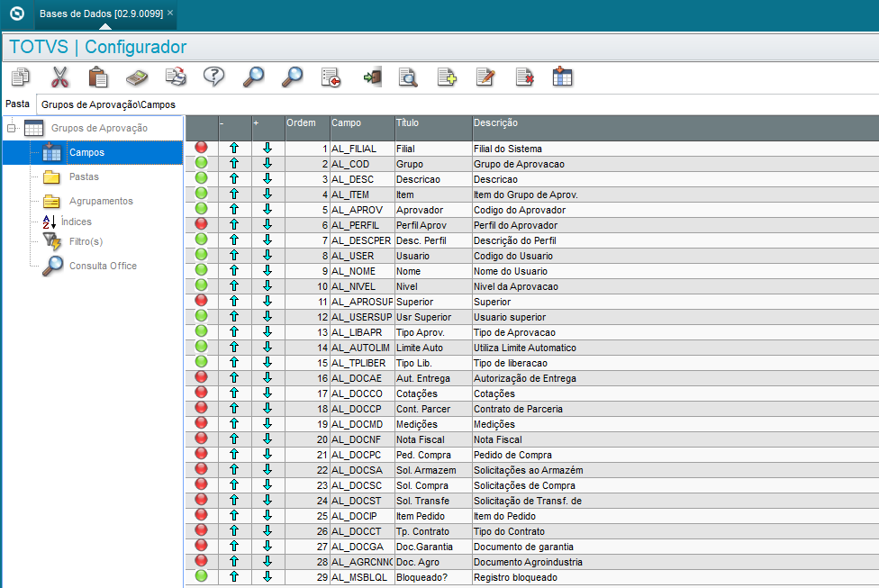Select the 'Usr Superior' title cell
The width and height of the screenshot is (879, 588).
tap(433, 317)
